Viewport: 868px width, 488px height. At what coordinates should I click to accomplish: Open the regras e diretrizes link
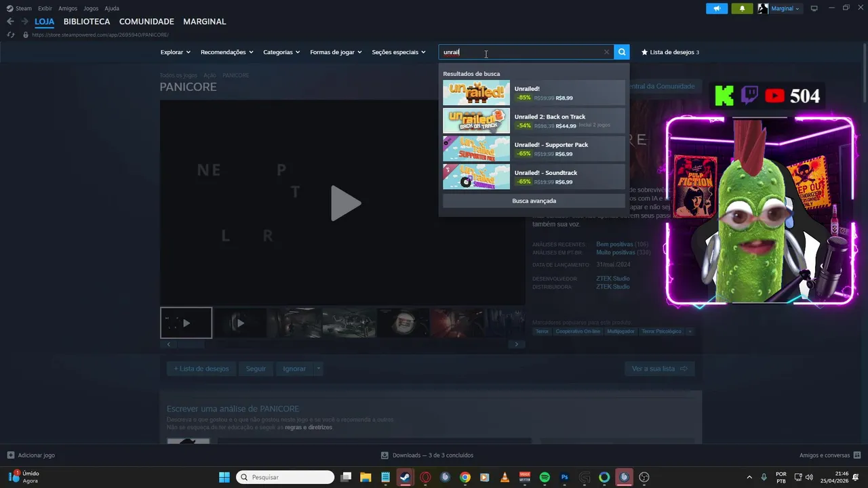coord(309,428)
